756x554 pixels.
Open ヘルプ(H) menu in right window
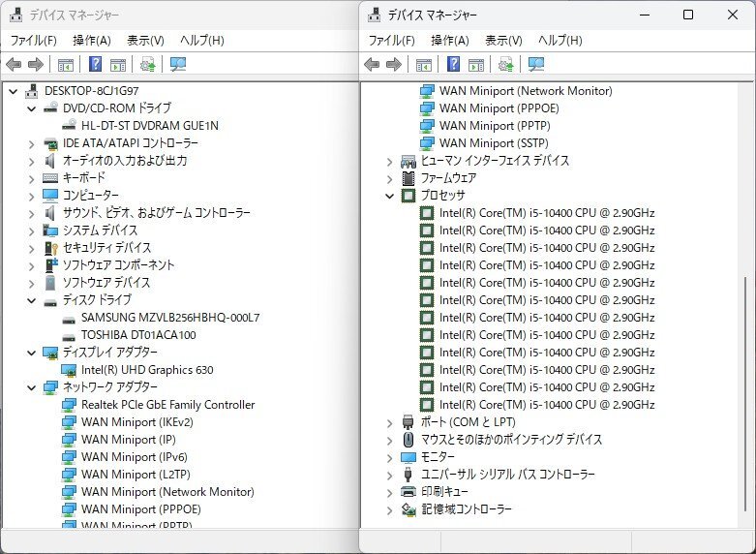tap(560, 41)
